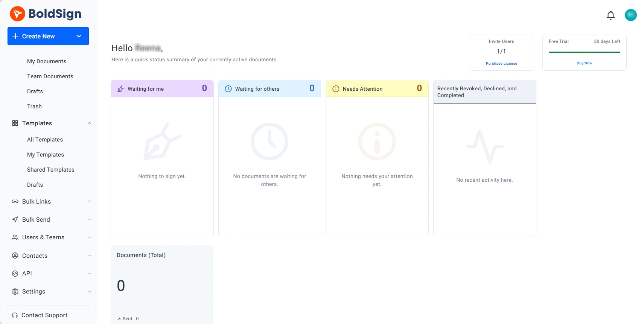Expand the API chevron
644x324 pixels.
pos(90,274)
